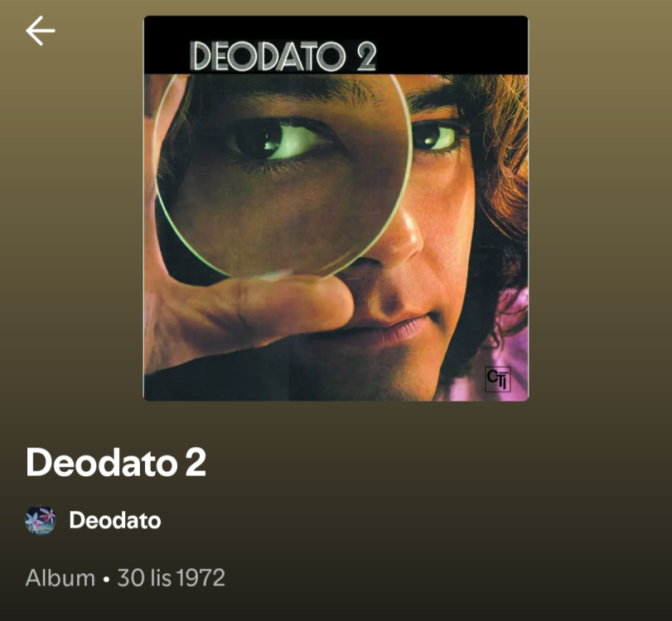The width and height of the screenshot is (672, 621).
Task: Click the Deodato 2 album title
Action: click(116, 462)
